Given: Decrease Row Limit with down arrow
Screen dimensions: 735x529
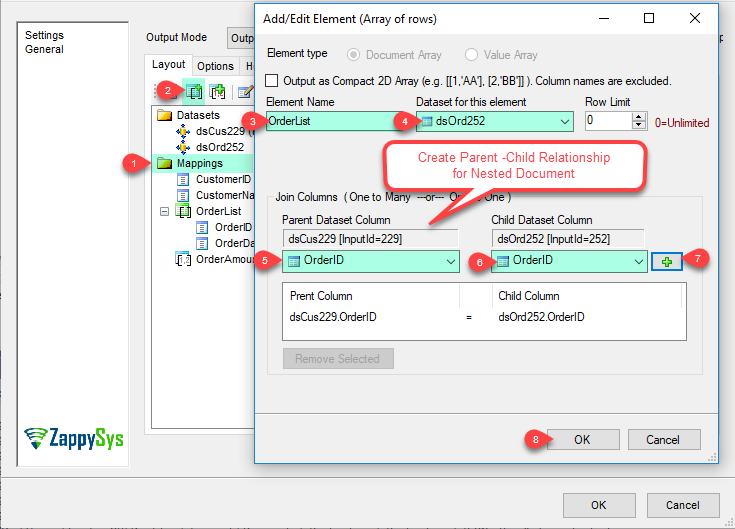Looking at the screenshot, I should coord(638,125).
